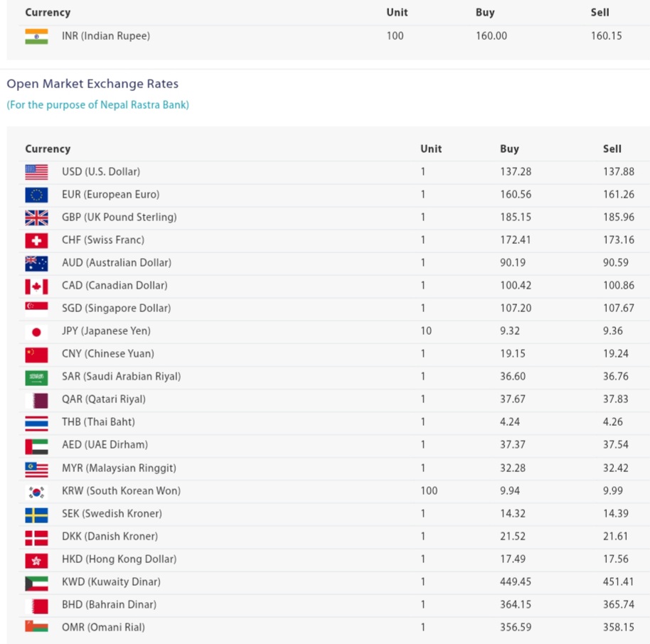Click the European Union flag icon
Screen dimensions: 650x644
pos(36,195)
